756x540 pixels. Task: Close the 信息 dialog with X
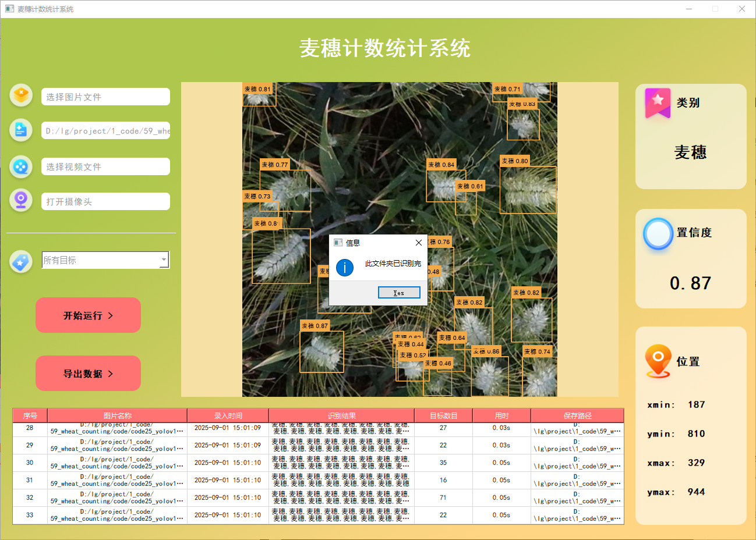419,243
